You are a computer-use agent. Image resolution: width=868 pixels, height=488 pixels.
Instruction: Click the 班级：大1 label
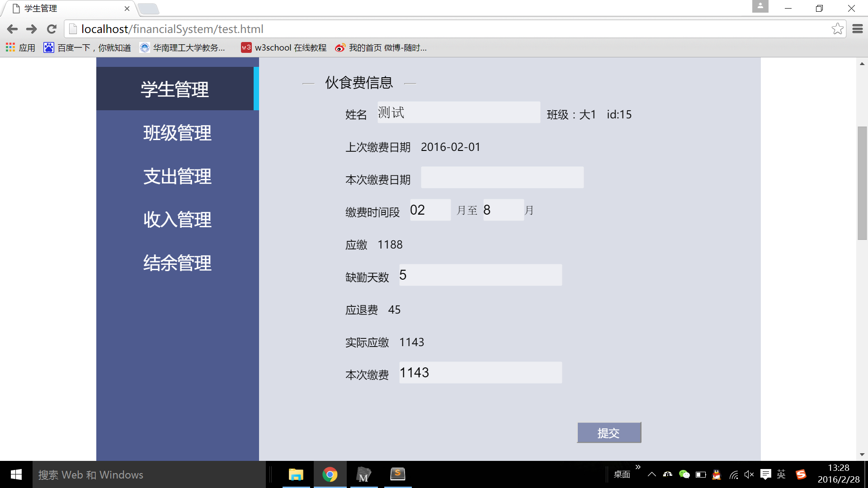pos(571,115)
